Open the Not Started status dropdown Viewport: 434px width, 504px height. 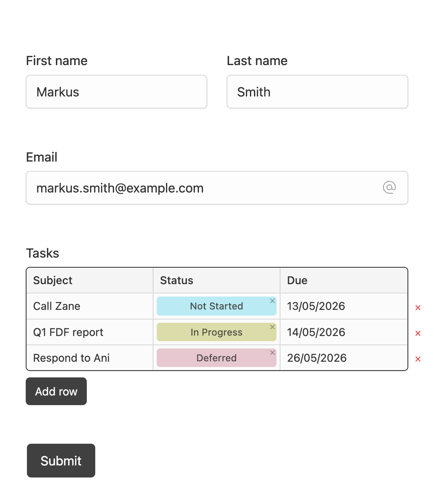coord(217,306)
